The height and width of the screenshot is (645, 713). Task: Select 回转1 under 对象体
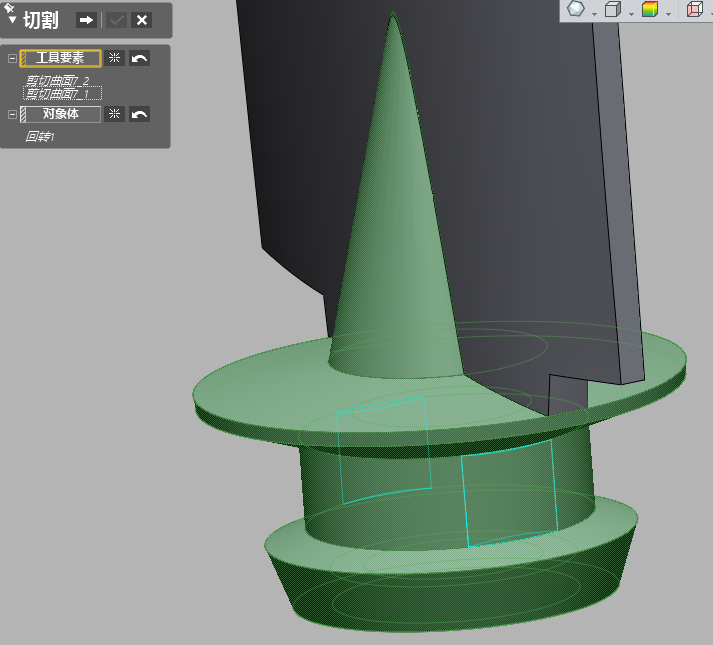tap(41, 136)
